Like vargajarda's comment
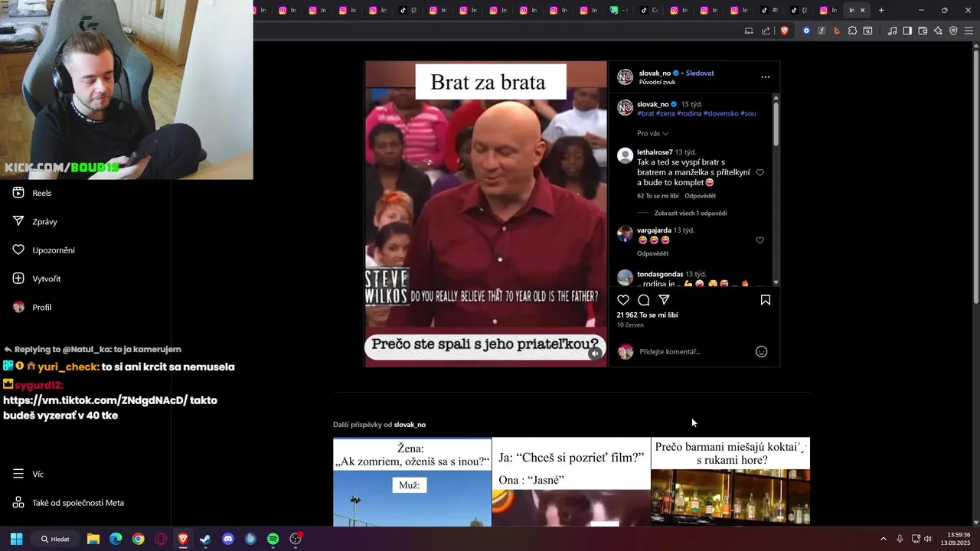The width and height of the screenshot is (980, 551). tap(759, 240)
